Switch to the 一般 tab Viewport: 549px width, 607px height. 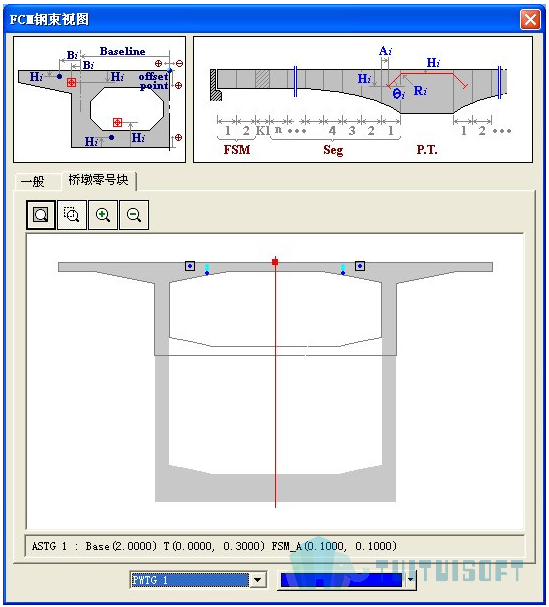pyautogui.click(x=35, y=181)
